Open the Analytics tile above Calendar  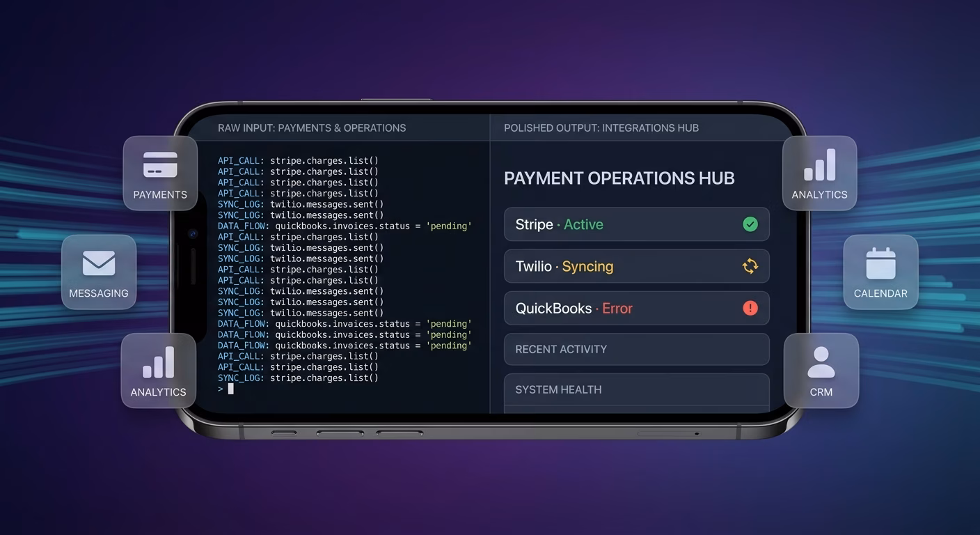pyautogui.click(x=819, y=173)
